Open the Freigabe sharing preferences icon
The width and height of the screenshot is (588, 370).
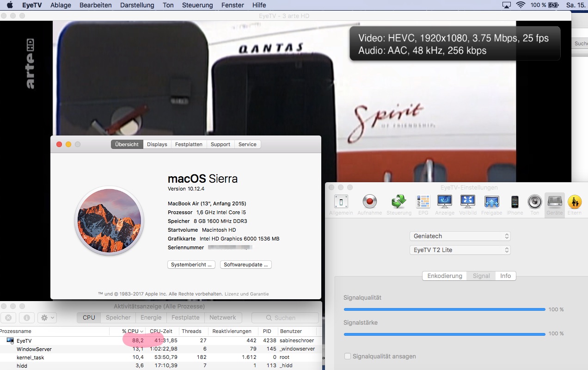click(491, 205)
